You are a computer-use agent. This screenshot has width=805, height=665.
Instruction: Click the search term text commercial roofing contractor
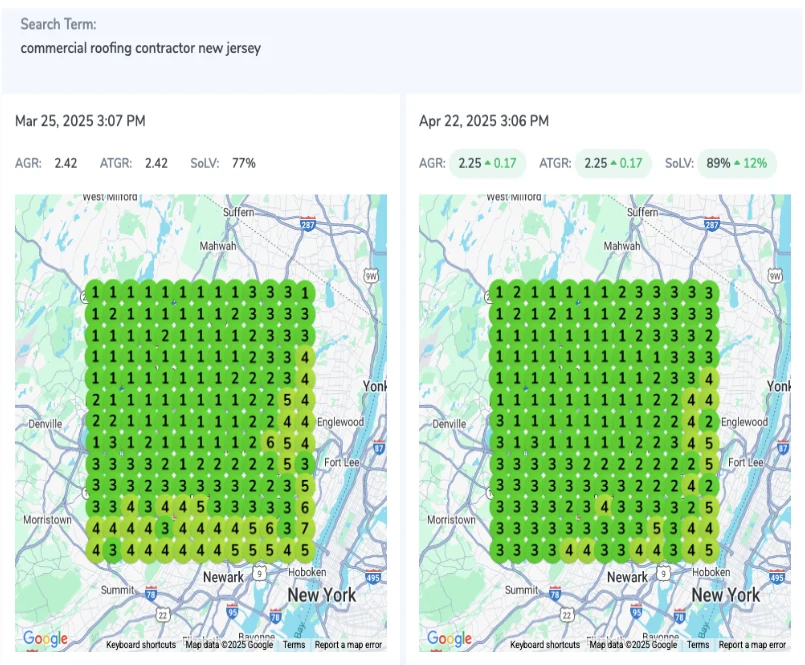(141, 47)
